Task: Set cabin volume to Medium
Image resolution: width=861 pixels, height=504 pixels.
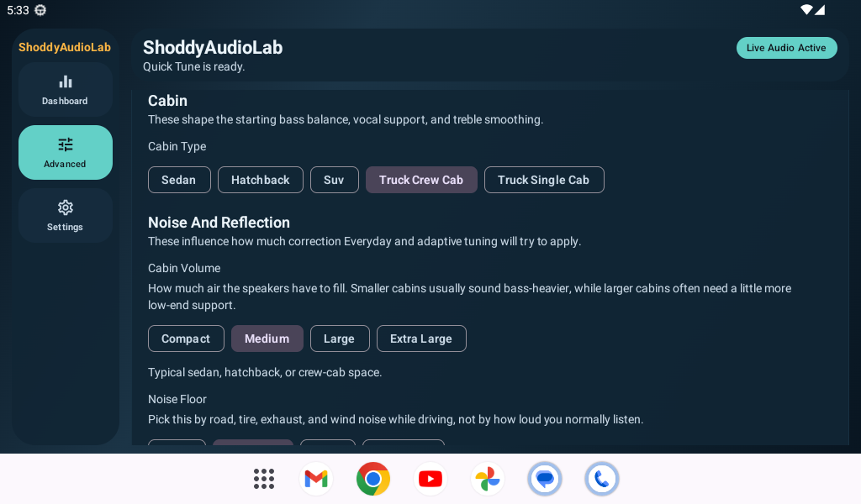Action: point(267,339)
